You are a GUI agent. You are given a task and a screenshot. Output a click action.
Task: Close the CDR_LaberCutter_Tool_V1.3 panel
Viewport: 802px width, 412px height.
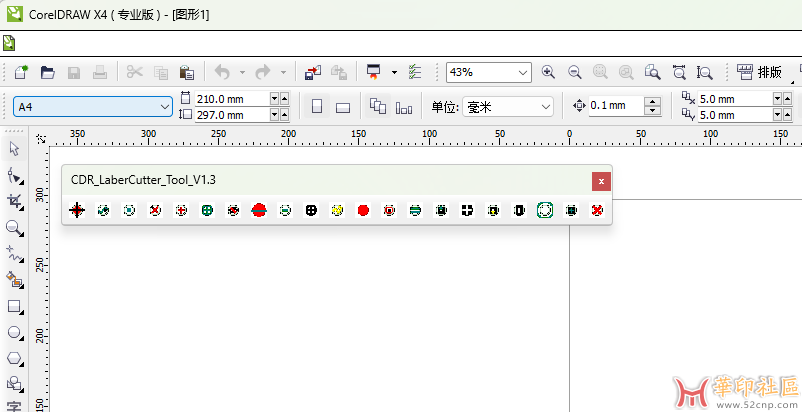(x=602, y=181)
